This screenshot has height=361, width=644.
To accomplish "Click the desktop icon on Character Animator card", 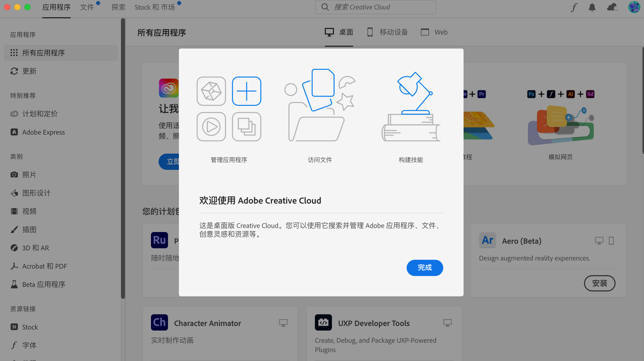I will [x=283, y=323].
